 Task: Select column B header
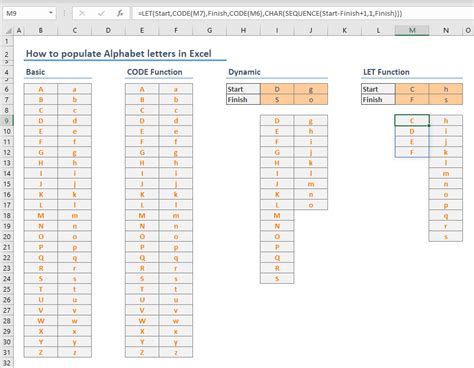[41, 31]
